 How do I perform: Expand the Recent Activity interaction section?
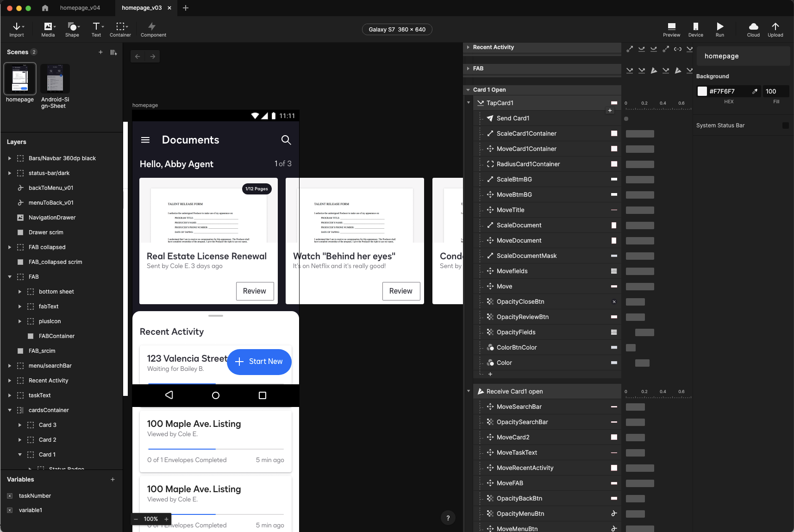[x=468, y=47]
